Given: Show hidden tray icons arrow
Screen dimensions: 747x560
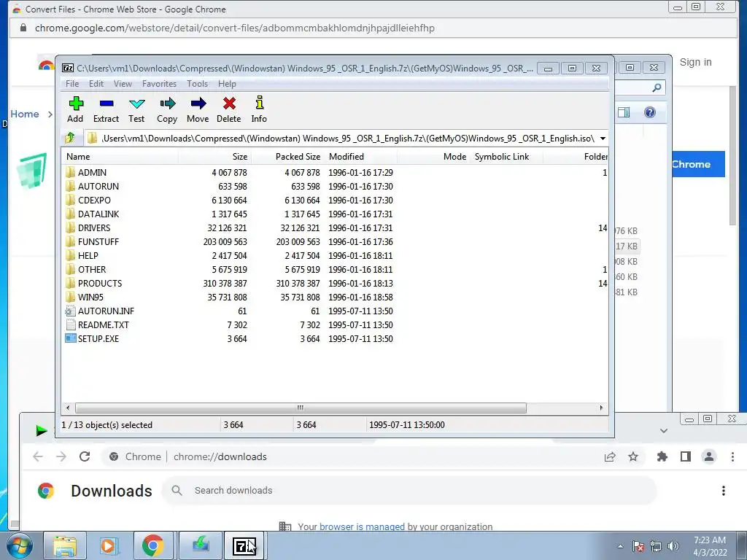Looking at the screenshot, I should (620, 546).
